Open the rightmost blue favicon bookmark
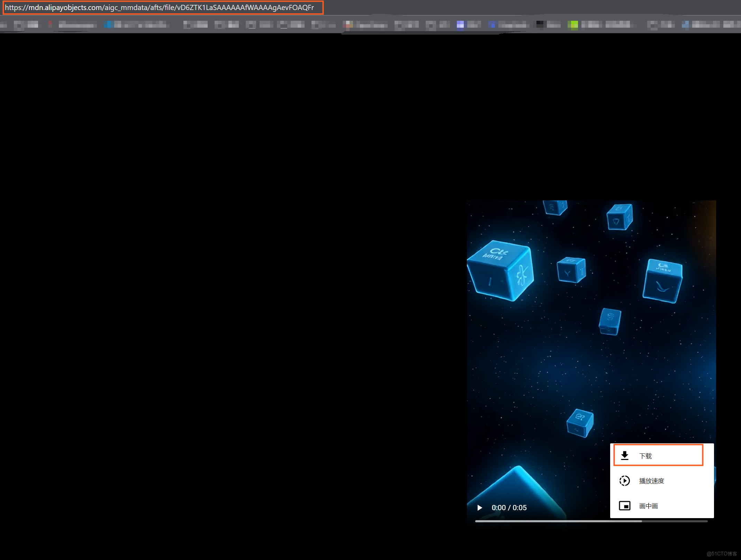Viewport: 741px width, 560px height. click(685, 25)
